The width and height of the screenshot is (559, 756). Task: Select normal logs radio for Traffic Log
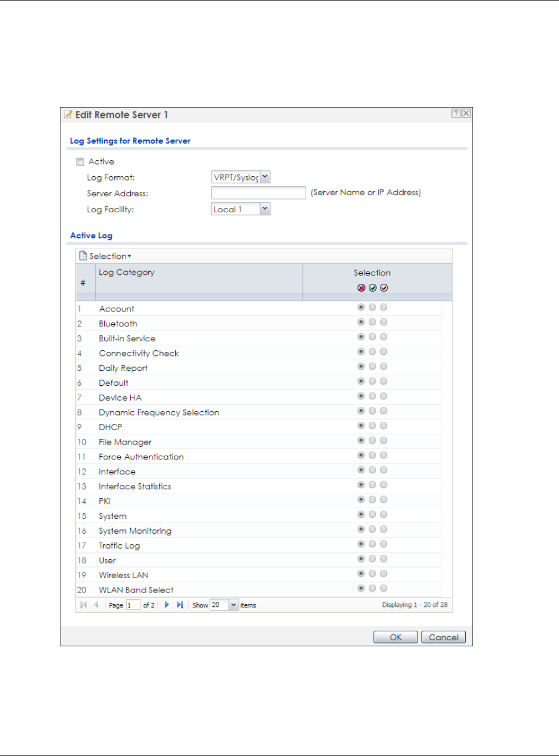coord(372,544)
